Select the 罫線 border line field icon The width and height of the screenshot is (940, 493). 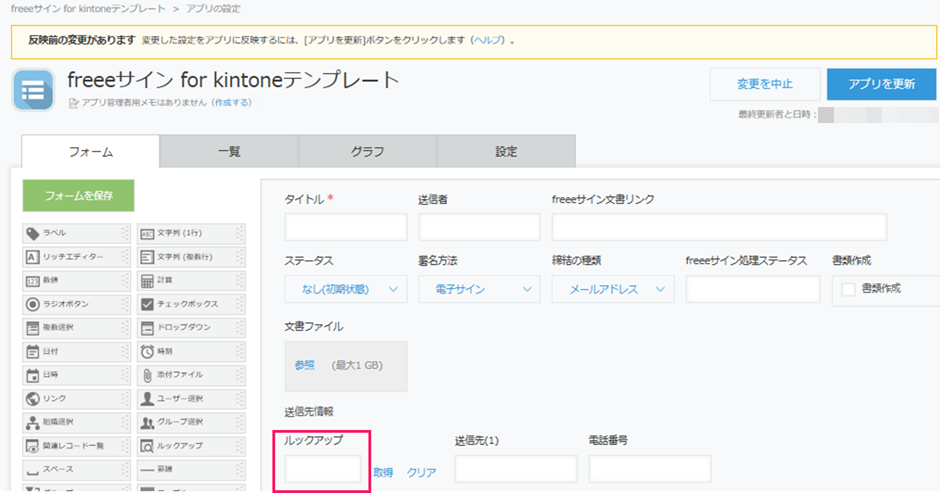pyautogui.click(x=147, y=470)
